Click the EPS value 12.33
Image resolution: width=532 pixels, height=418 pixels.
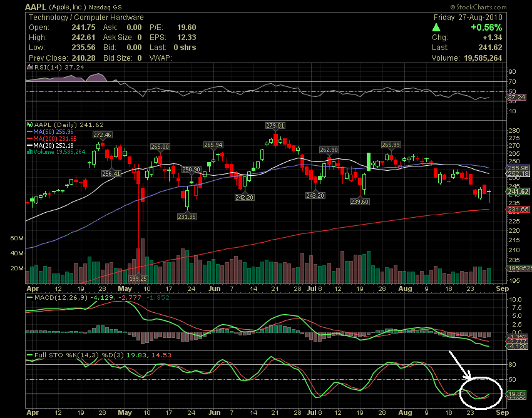point(187,38)
